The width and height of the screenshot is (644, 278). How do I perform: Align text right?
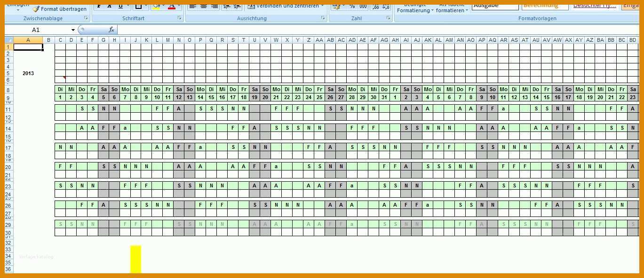click(x=214, y=6)
